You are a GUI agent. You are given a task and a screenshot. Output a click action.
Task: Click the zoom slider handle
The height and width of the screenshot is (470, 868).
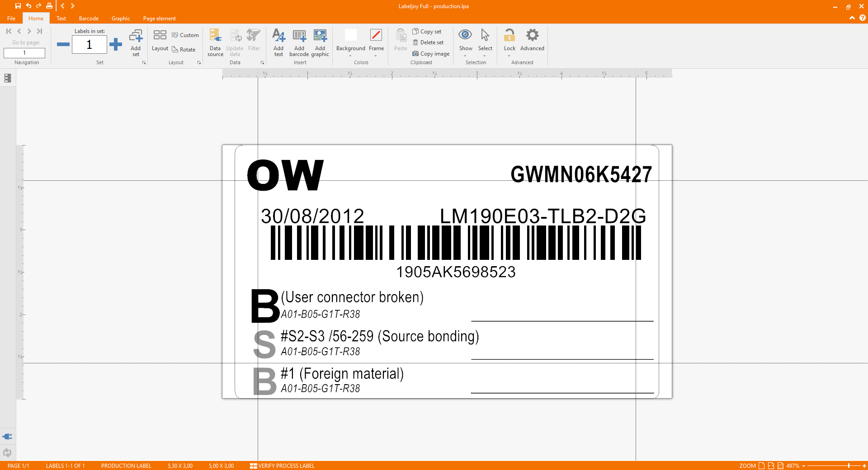point(849,466)
